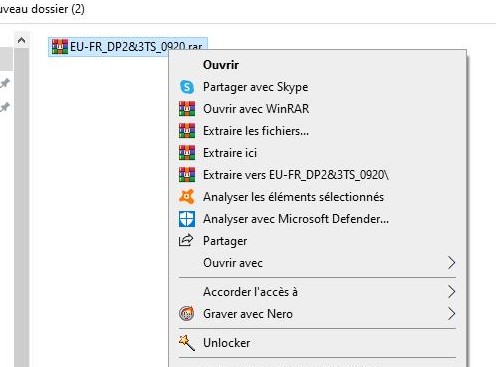Click the scroll up arrow in navigation pane

(x=22, y=41)
